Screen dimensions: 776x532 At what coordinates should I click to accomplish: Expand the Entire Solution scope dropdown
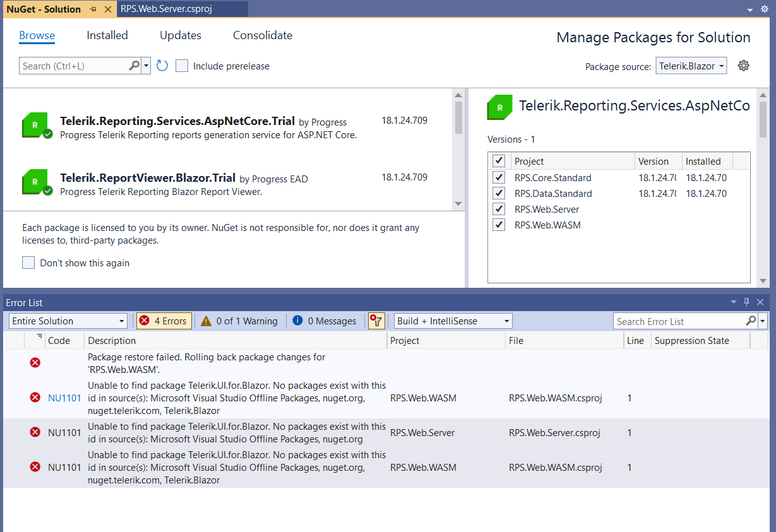[x=68, y=321]
